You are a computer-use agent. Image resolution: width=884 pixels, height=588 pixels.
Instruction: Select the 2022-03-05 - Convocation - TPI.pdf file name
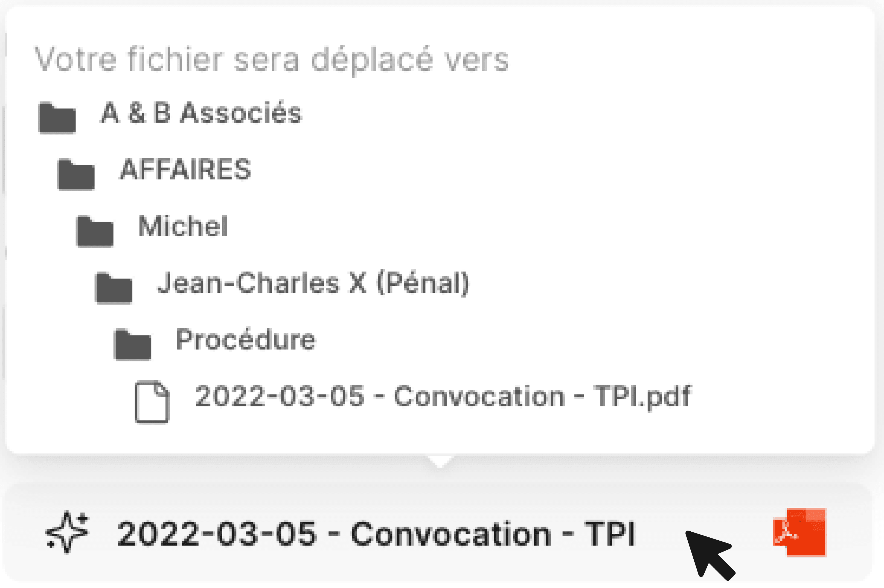[x=443, y=396]
